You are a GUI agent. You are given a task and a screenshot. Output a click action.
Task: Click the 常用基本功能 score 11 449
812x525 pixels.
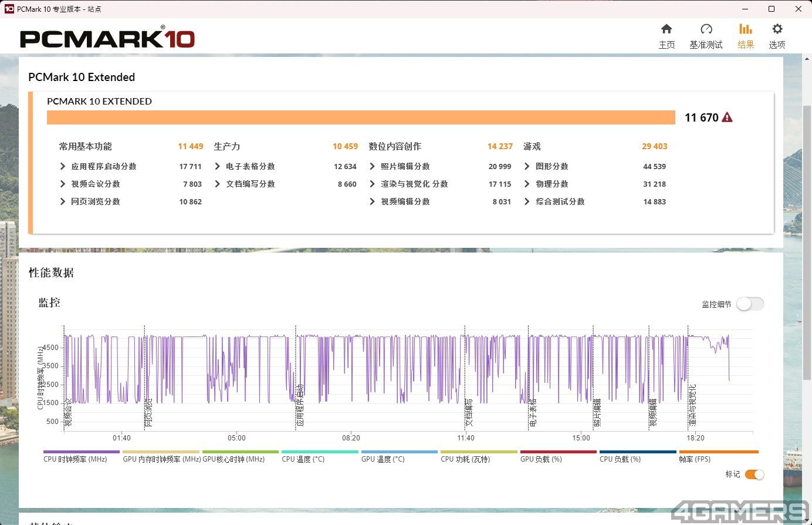[191, 146]
